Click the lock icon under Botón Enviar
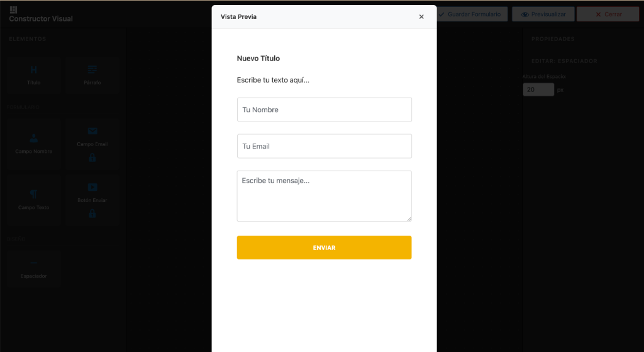The image size is (644, 352). tap(92, 213)
